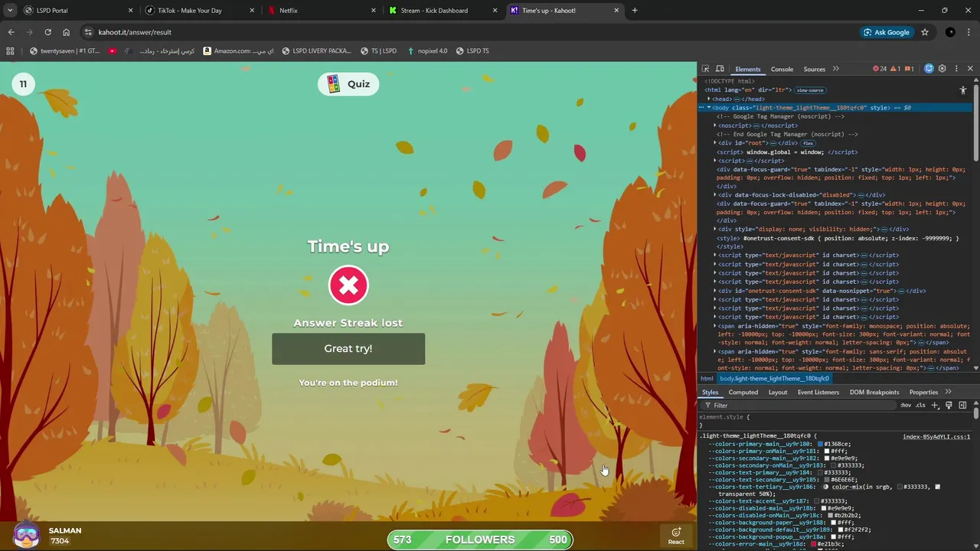Open the nopixel 4.0 bookmark

pos(426,51)
